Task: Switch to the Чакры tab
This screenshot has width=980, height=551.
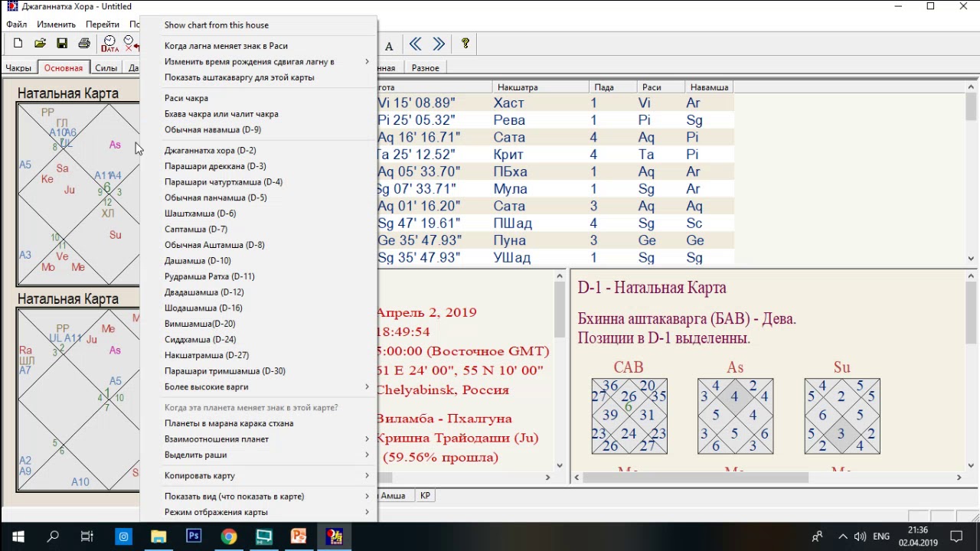Action: pos(18,68)
